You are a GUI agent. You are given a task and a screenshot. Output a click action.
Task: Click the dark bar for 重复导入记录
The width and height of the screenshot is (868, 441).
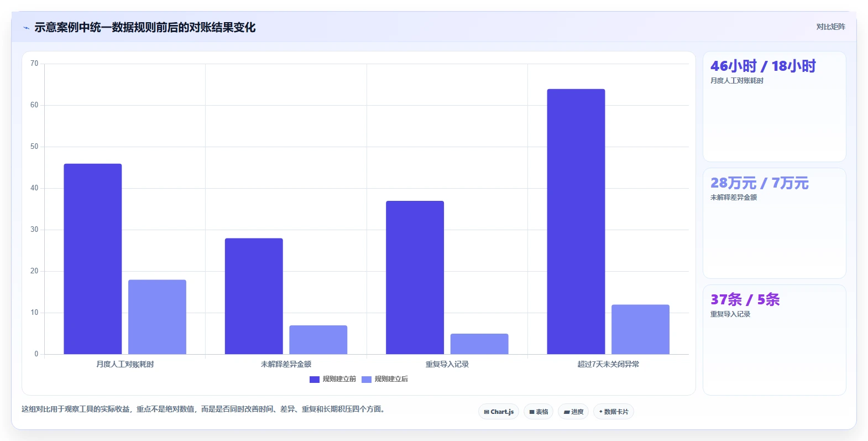(415, 277)
